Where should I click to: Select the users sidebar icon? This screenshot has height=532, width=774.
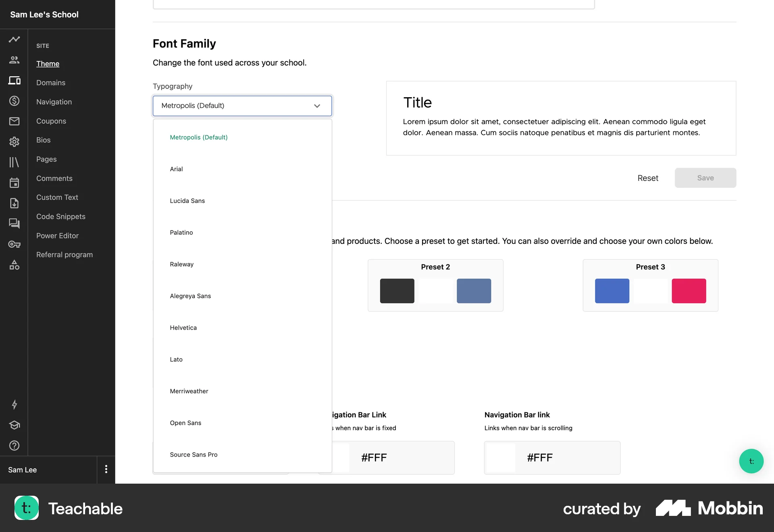point(15,60)
